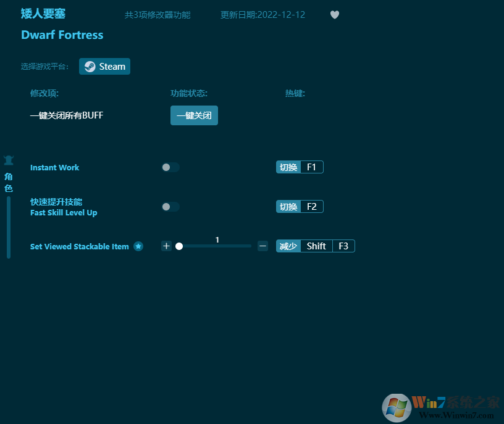
Task: Click the F2 hotkey field
Action: [x=312, y=207]
